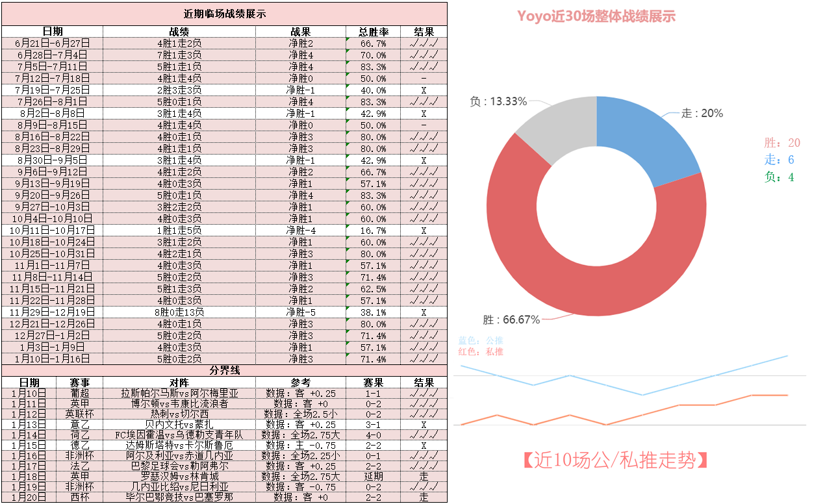
Task: Select the 战果 column header
Action: tap(301, 31)
